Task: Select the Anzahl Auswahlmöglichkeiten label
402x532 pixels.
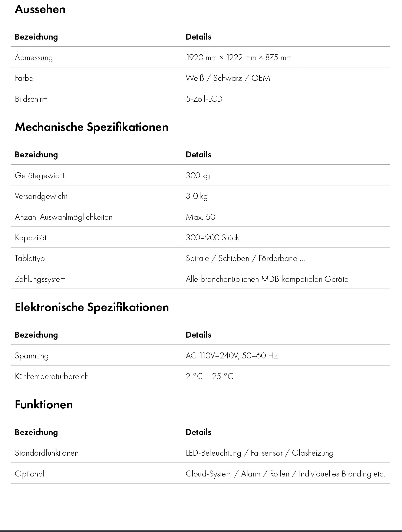Action: click(63, 217)
